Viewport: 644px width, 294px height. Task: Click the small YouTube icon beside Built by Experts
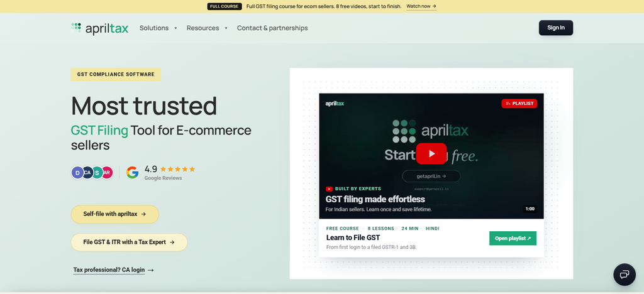coord(329,189)
